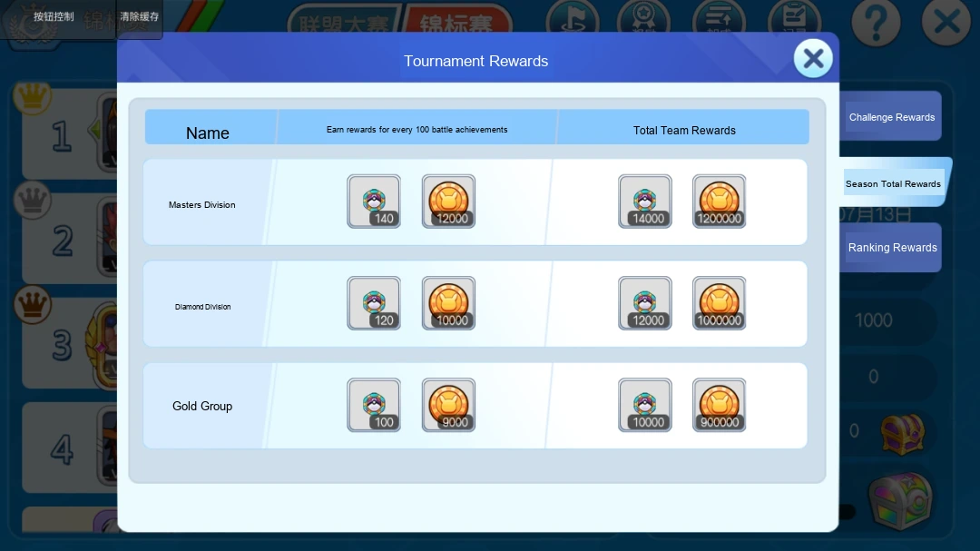Click the 按钮控制 button
The width and height of the screenshot is (980, 551).
pyautogui.click(x=54, y=16)
